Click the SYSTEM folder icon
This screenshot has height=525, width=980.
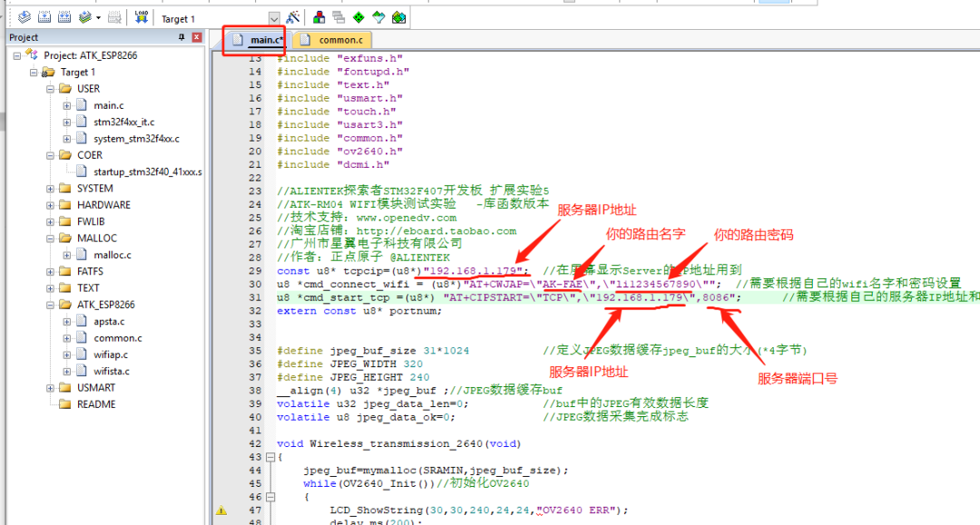pos(65,188)
